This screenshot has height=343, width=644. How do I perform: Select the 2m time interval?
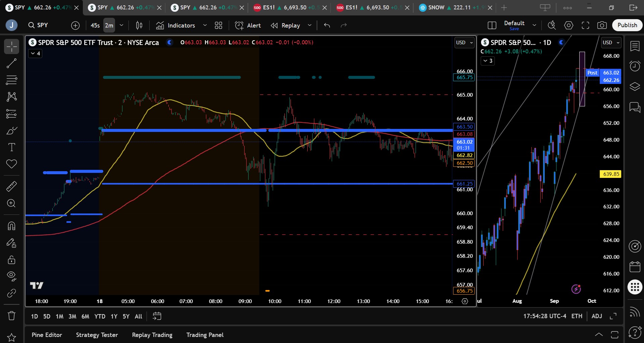point(109,25)
